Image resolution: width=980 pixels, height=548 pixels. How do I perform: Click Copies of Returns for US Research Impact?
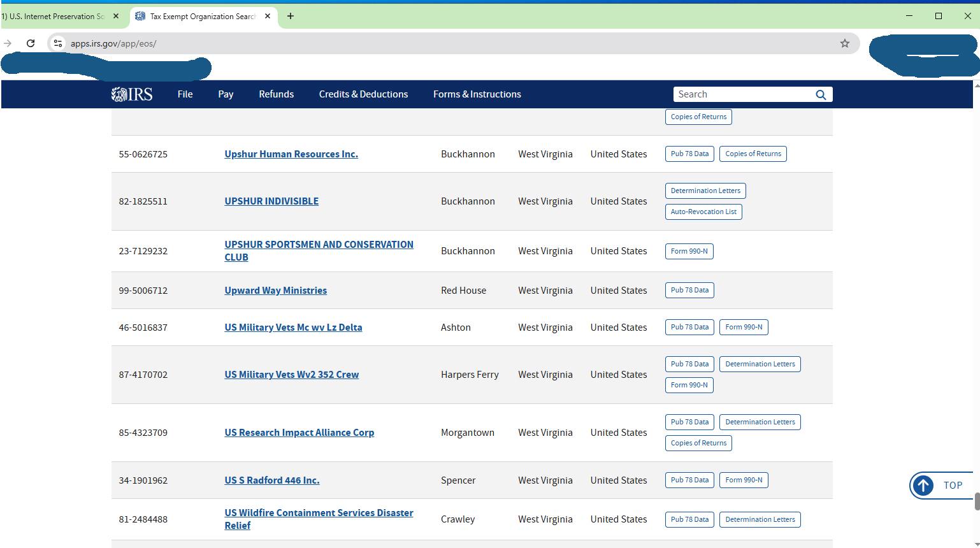[698, 443]
